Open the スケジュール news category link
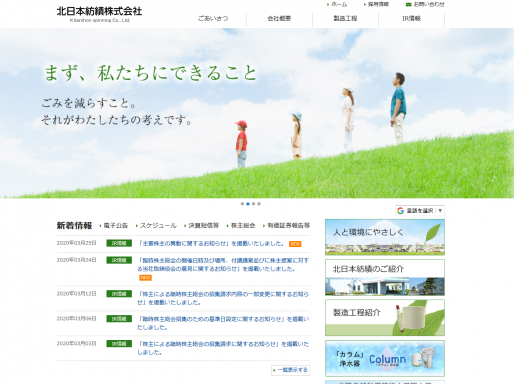 (158, 226)
